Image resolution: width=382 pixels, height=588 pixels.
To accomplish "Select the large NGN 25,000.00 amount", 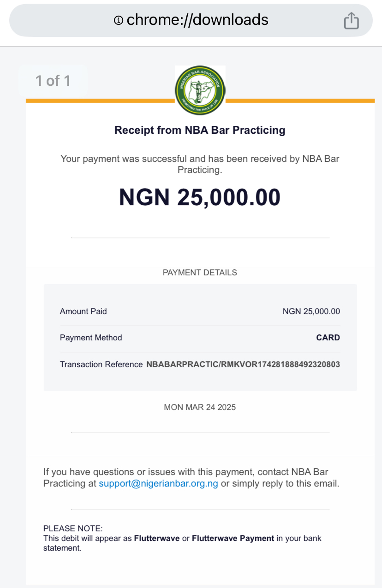I will [x=200, y=197].
